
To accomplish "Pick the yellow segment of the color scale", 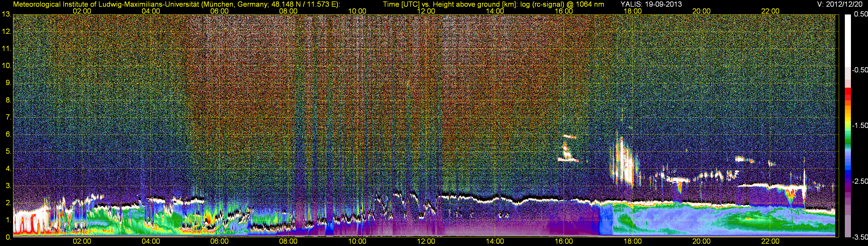I will coord(847,120).
